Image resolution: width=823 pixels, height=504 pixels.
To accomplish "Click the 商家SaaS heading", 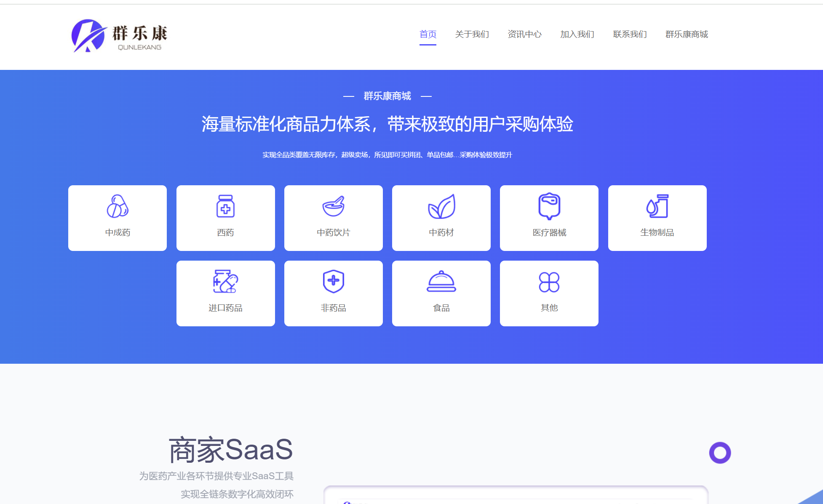I will (x=231, y=450).
